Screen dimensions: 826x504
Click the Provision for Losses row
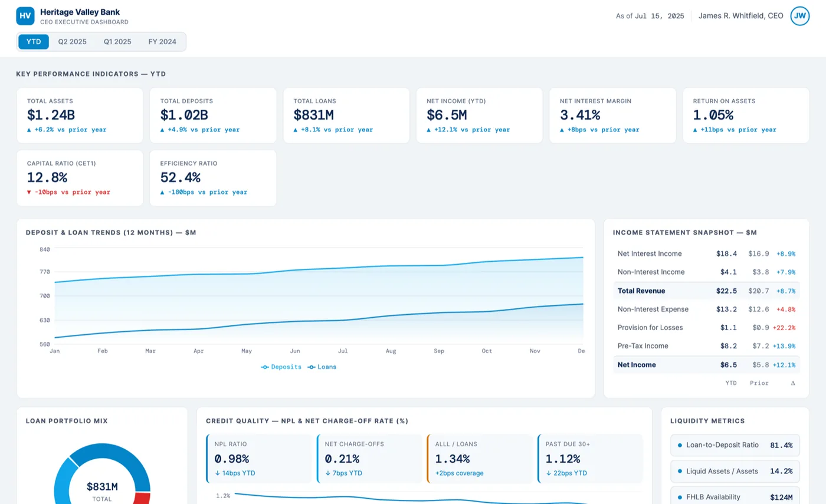[x=706, y=327]
